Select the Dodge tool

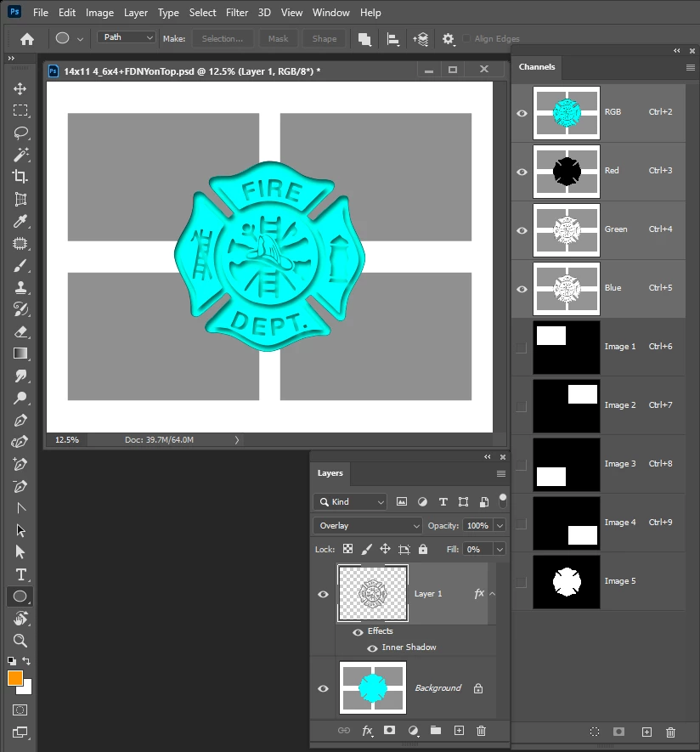click(20, 398)
